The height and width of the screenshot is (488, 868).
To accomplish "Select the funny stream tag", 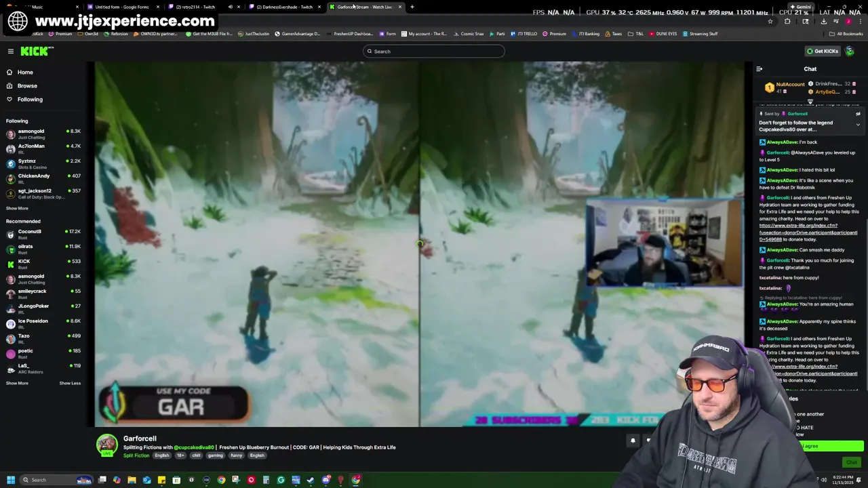I will 237,455.
